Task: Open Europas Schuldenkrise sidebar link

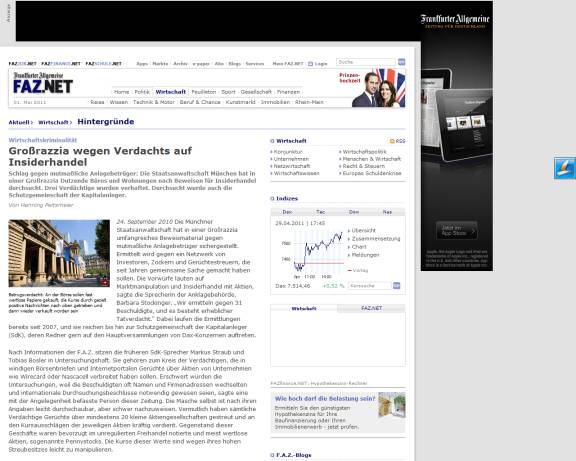Action: click(372, 173)
